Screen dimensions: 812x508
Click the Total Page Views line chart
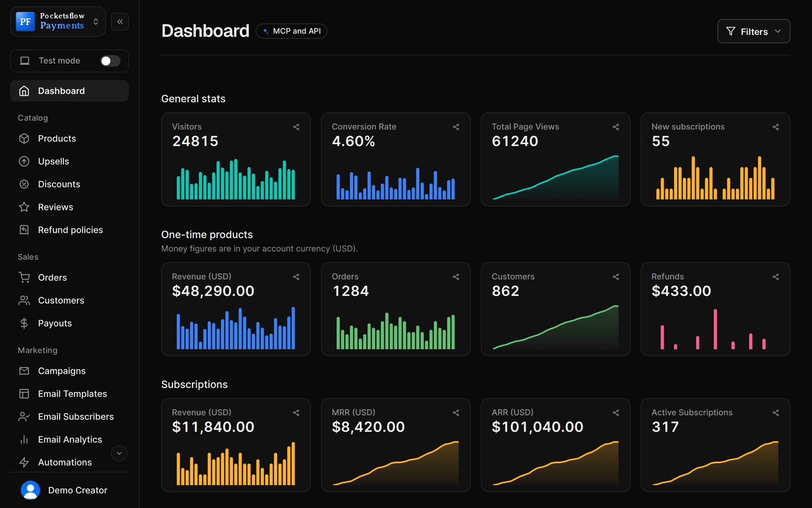point(555,177)
